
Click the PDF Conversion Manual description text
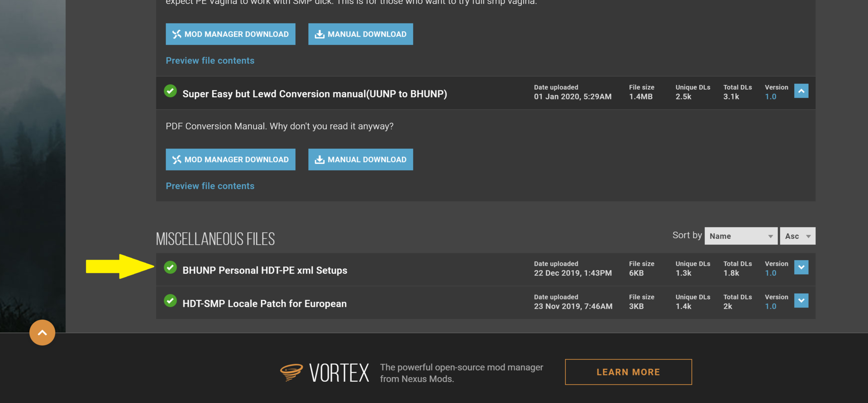coord(279,127)
